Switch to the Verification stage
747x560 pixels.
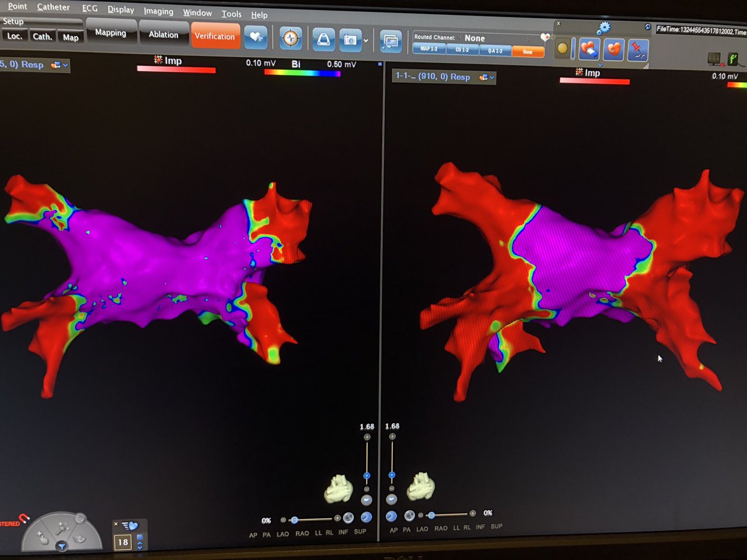(214, 36)
